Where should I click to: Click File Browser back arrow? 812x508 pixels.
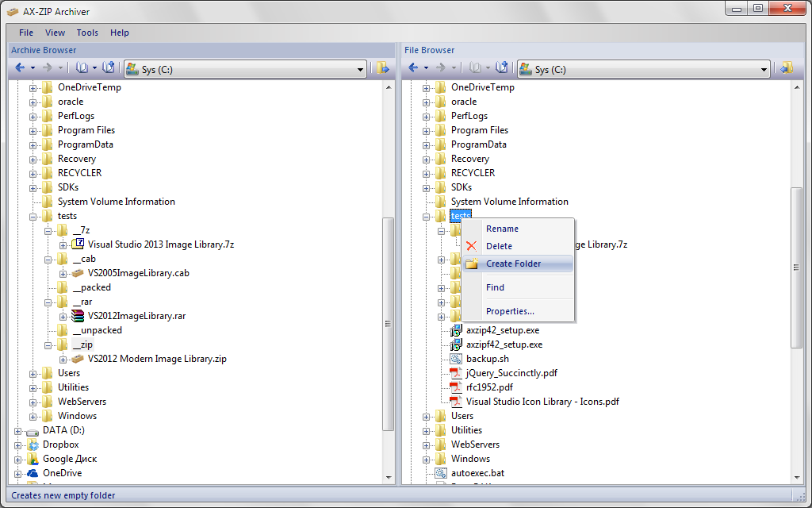413,68
